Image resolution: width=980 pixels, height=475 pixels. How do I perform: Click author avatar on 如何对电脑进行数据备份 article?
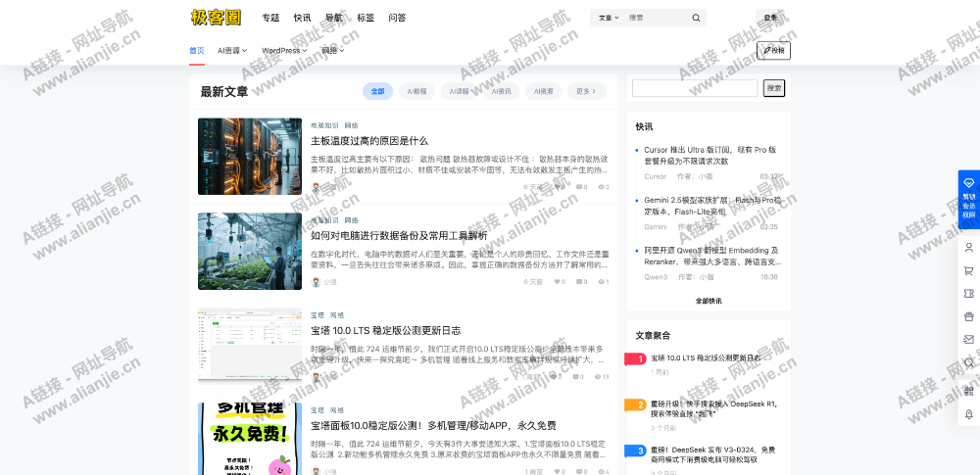316,282
